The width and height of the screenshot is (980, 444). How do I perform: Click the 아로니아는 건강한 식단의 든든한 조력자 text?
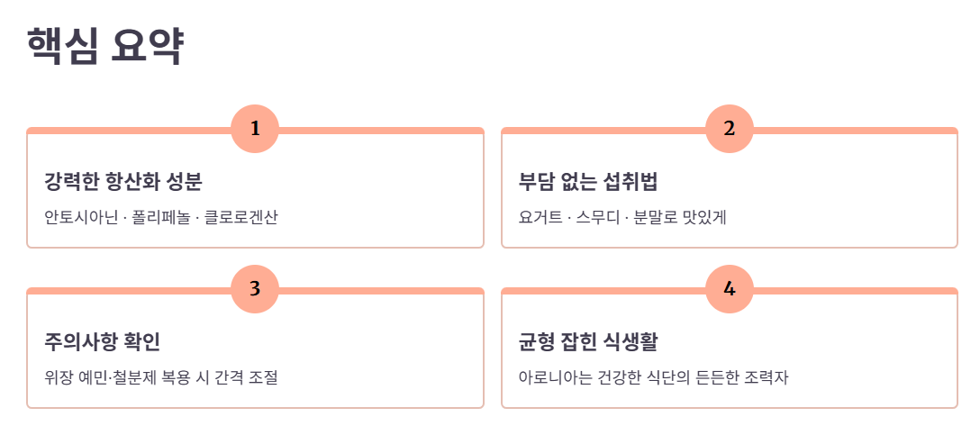[654, 377]
